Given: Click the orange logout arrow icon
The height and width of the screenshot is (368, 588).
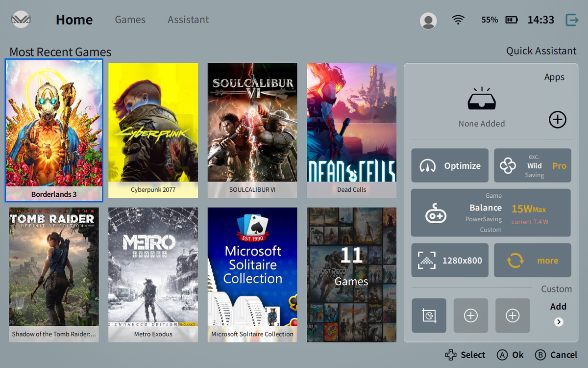Looking at the screenshot, I should pyautogui.click(x=572, y=20).
